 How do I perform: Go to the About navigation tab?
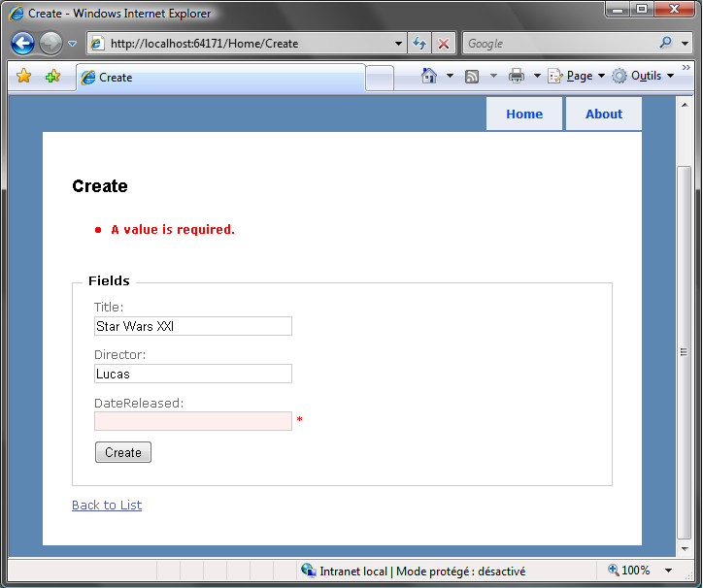pyautogui.click(x=603, y=114)
